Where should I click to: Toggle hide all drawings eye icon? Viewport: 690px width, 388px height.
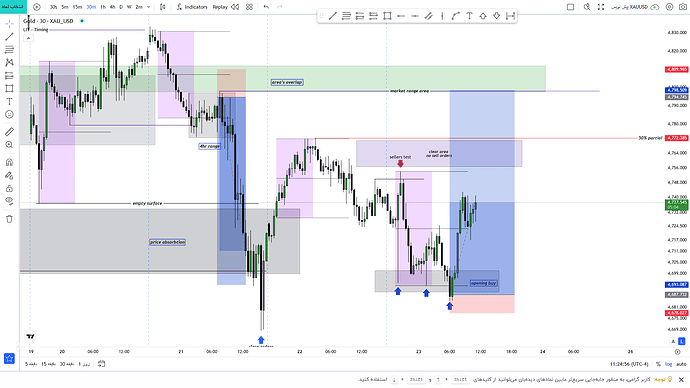(x=9, y=201)
